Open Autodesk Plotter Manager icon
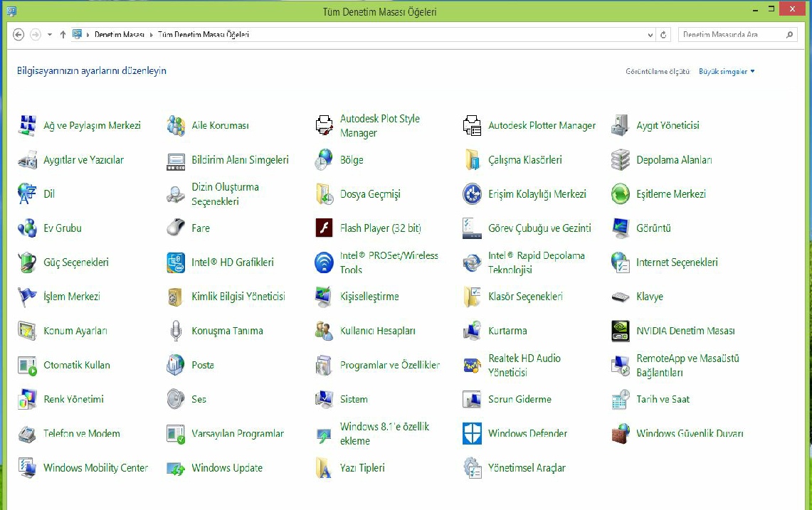Screen dimensions: 812x510 473,125
